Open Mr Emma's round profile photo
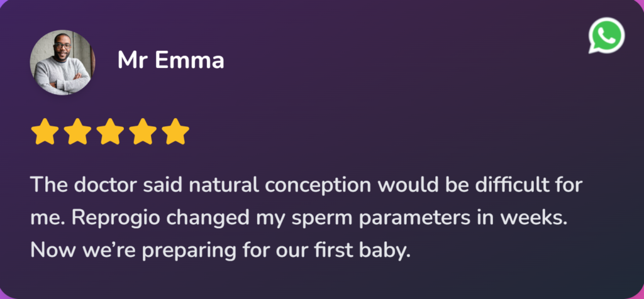Image resolution: width=644 pixels, height=299 pixels. coord(62,63)
